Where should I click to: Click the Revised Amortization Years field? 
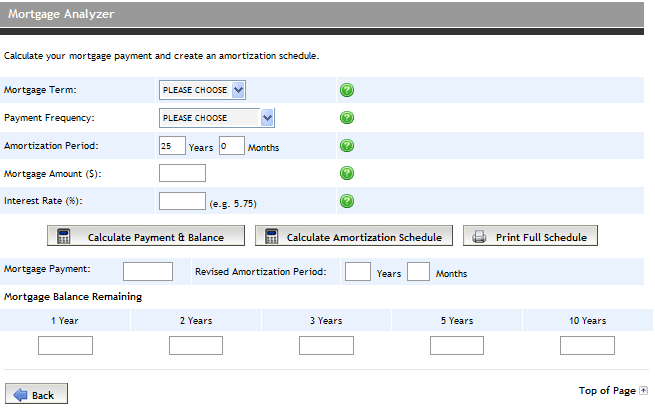[x=358, y=271]
